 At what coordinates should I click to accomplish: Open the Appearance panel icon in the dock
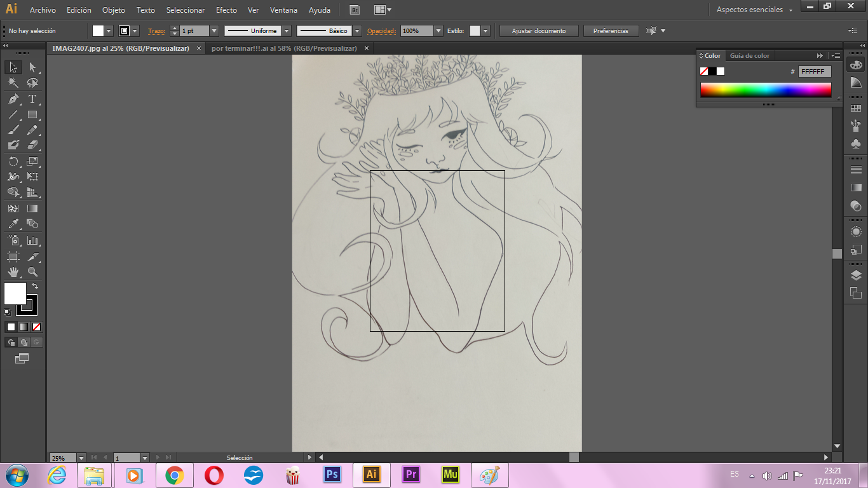point(856,232)
